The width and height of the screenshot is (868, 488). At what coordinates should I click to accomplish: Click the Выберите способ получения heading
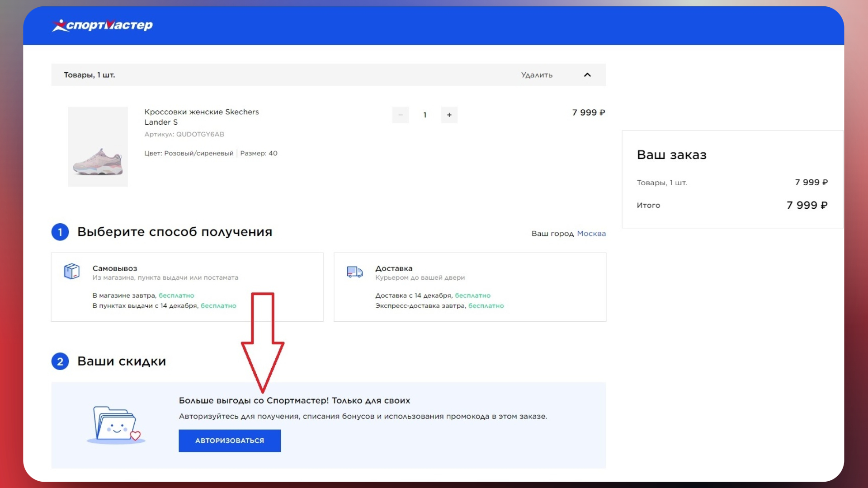(x=175, y=232)
